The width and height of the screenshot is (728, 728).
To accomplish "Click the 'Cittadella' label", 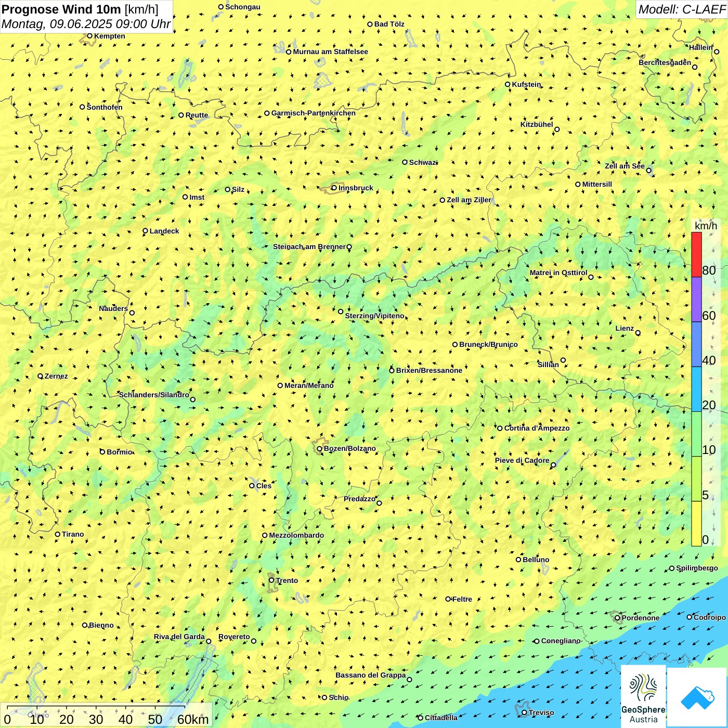I will [441, 718].
